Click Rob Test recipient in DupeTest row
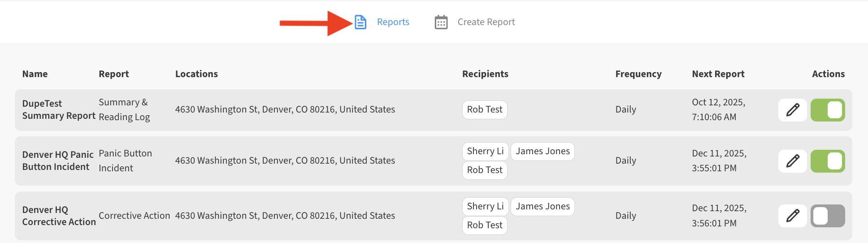 [x=484, y=109]
